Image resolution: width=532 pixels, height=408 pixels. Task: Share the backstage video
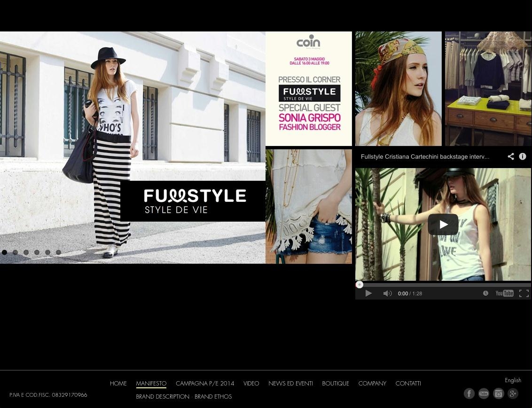(511, 157)
